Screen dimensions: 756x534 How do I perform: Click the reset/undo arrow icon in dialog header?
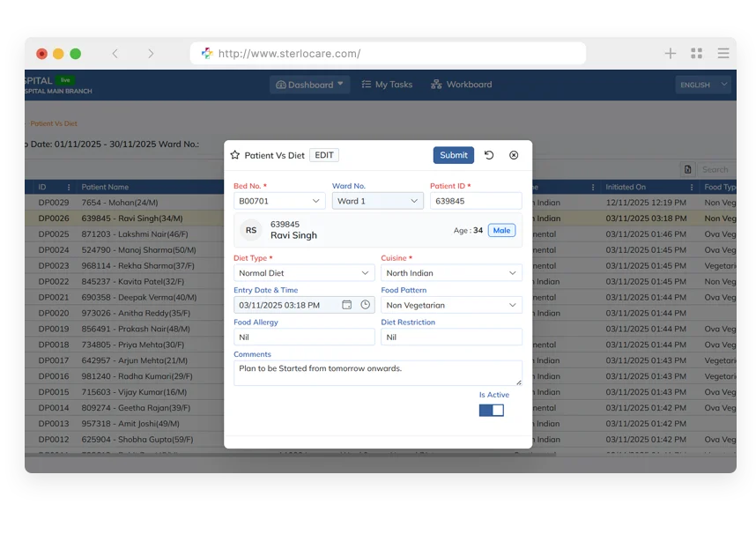click(489, 155)
